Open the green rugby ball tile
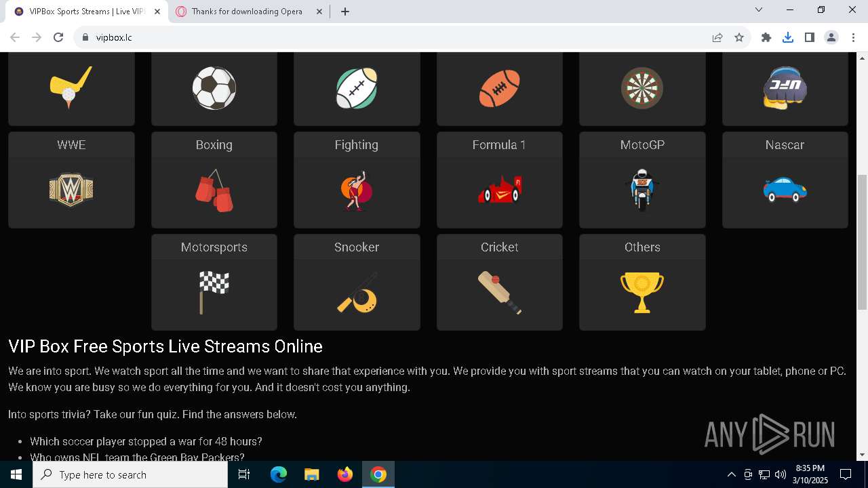The width and height of the screenshot is (868, 488). [357, 88]
